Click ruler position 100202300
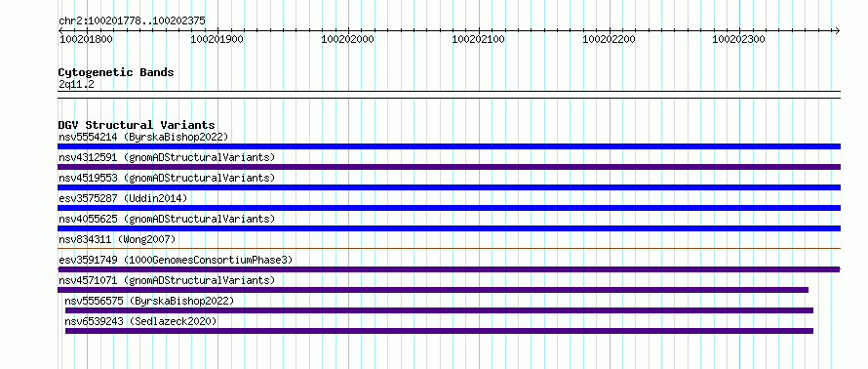 (x=738, y=39)
